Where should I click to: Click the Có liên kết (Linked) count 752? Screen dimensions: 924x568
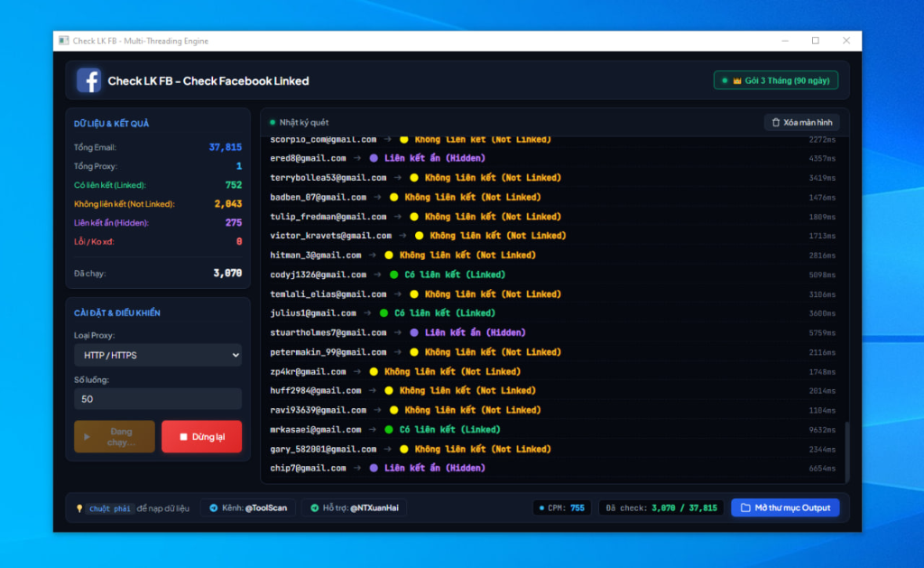coord(234,185)
